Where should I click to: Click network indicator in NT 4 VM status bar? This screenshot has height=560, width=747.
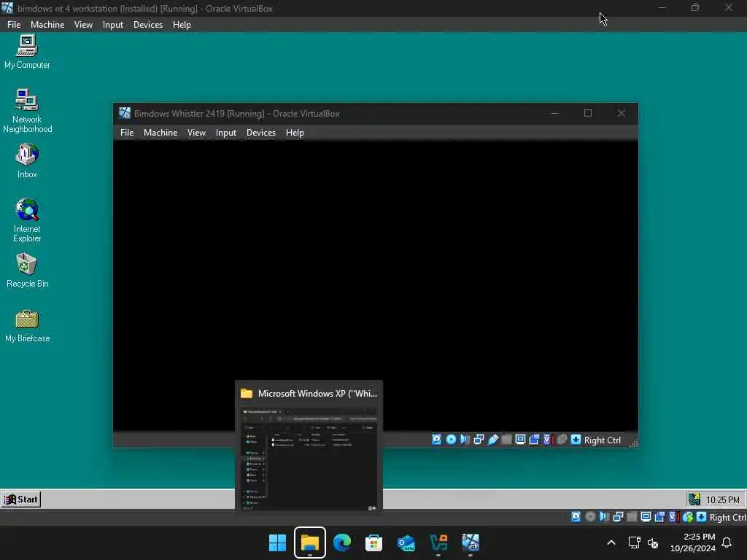619,517
